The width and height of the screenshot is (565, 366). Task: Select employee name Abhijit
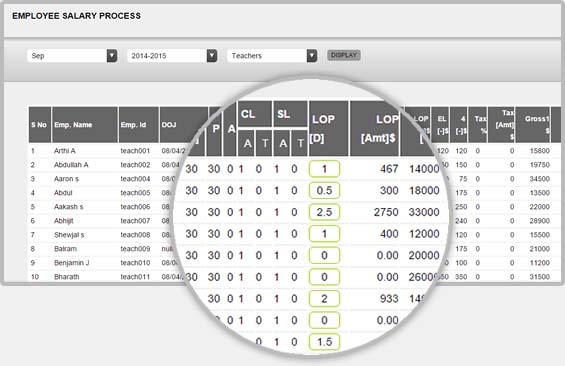(63, 221)
